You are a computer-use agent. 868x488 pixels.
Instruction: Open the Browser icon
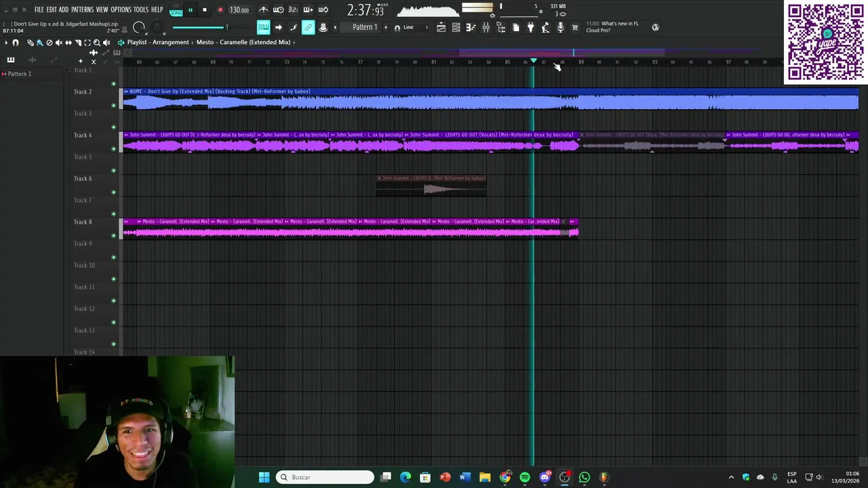(500, 27)
